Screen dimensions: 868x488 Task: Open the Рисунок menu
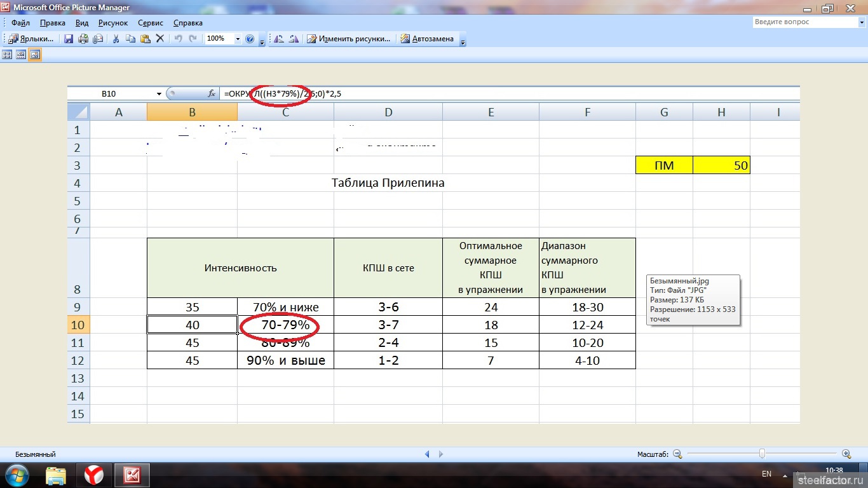(113, 23)
